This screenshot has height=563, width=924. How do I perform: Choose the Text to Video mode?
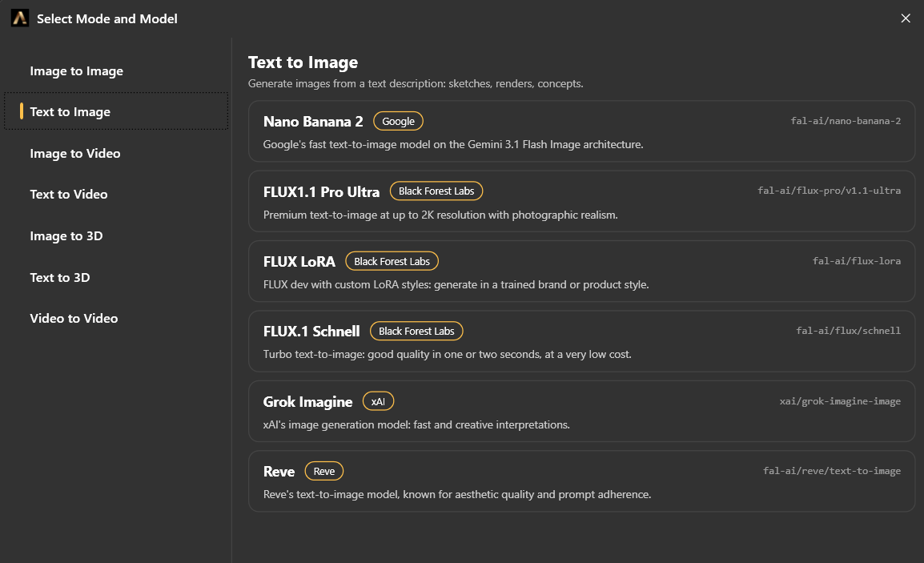coord(116,195)
